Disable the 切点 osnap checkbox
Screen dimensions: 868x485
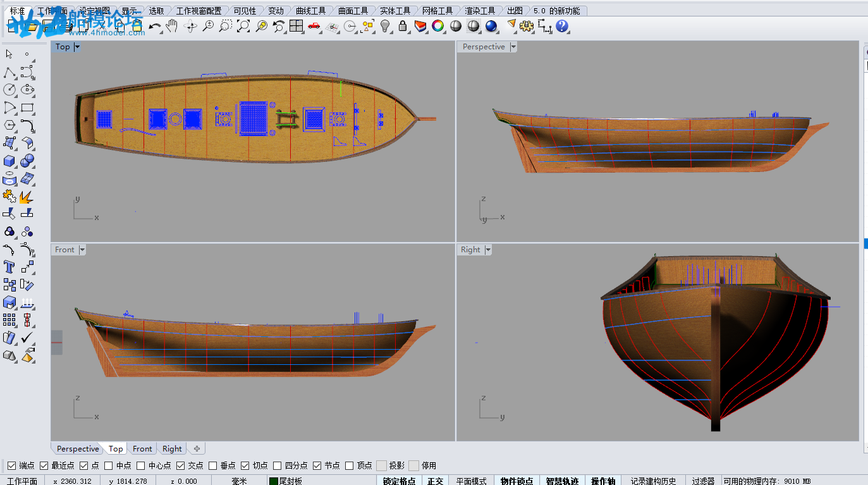(245, 465)
